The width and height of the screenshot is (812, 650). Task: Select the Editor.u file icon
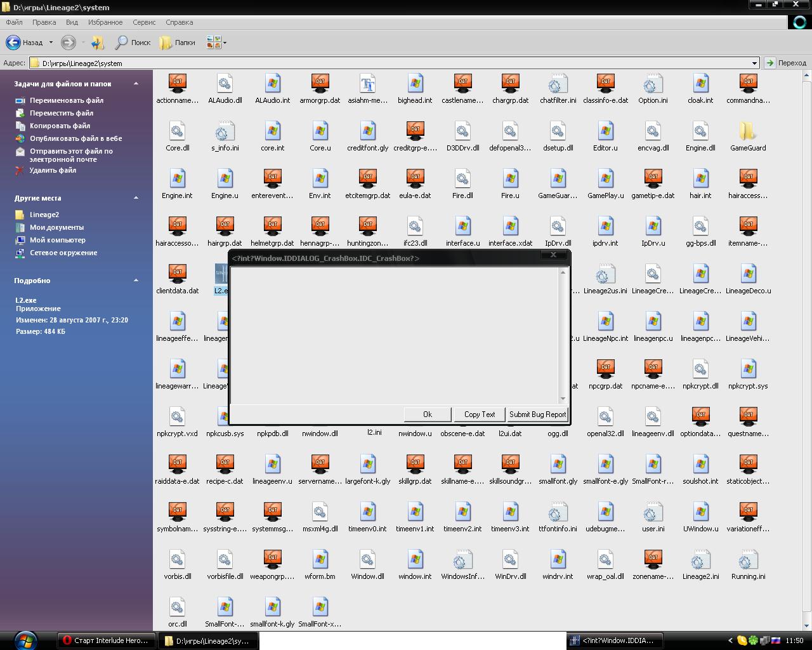[605, 131]
